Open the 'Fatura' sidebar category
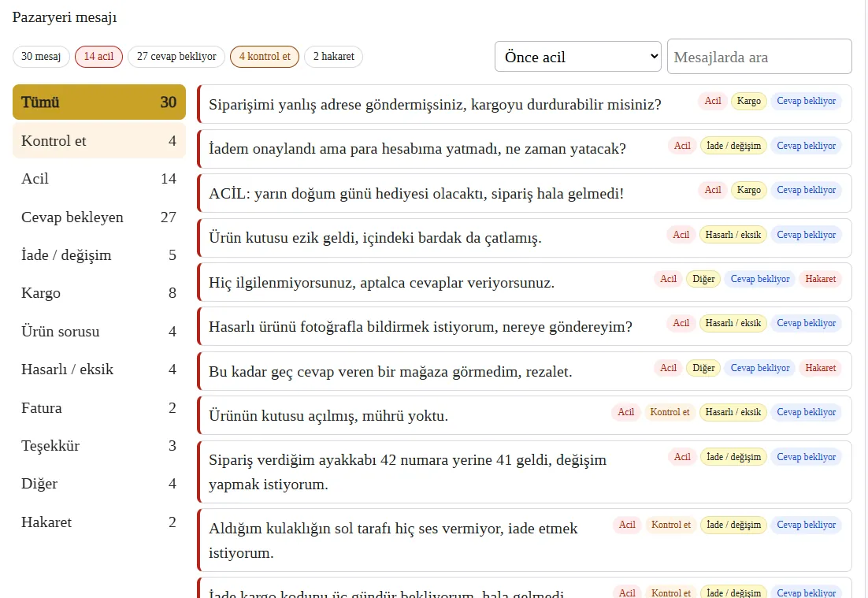The width and height of the screenshot is (868, 598). pos(99,408)
